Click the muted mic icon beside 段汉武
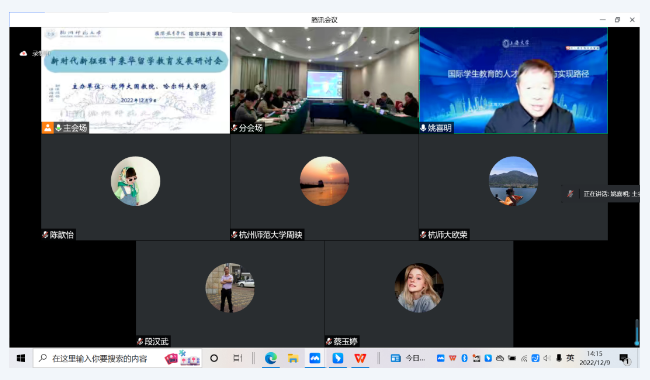This screenshot has width=650, height=380. (x=140, y=341)
